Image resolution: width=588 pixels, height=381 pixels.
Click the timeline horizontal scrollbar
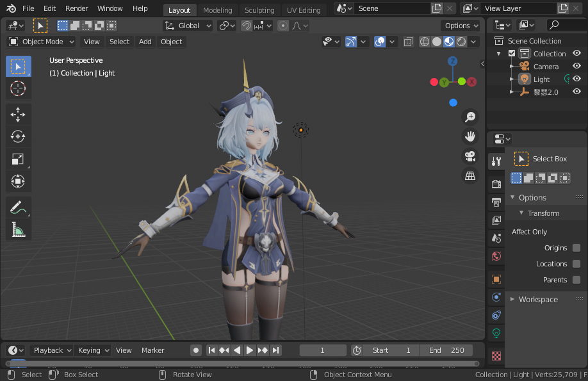coord(243,363)
